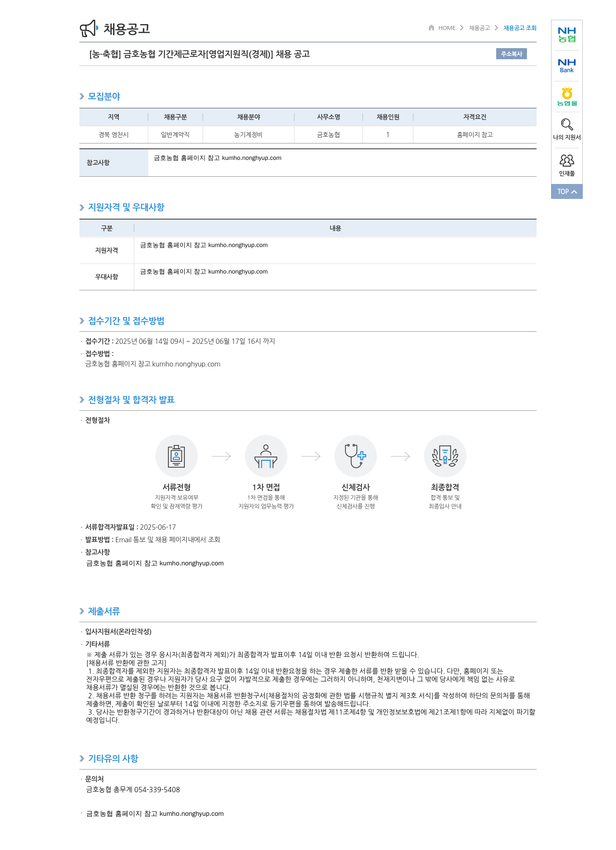The height and width of the screenshot is (850, 616).
Task: Click the 채용공고 page title text
Action: 127,29
